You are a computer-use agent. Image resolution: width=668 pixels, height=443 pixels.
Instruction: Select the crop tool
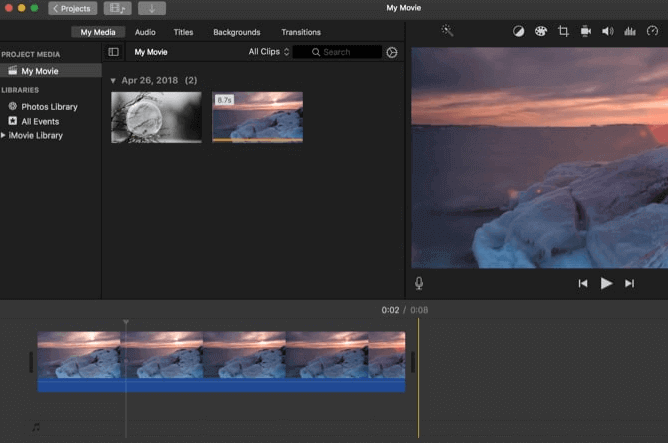[x=563, y=31]
